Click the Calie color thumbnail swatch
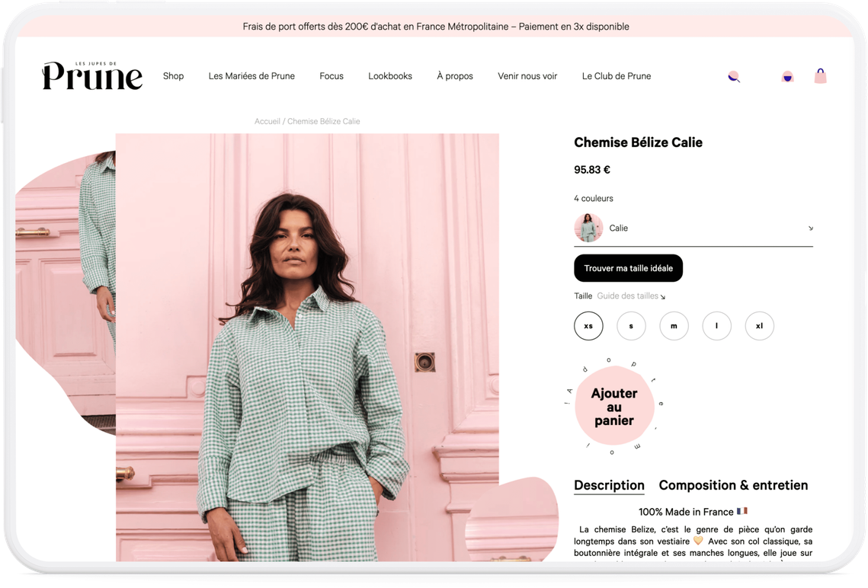This screenshot has height=588, width=868. pos(588,228)
